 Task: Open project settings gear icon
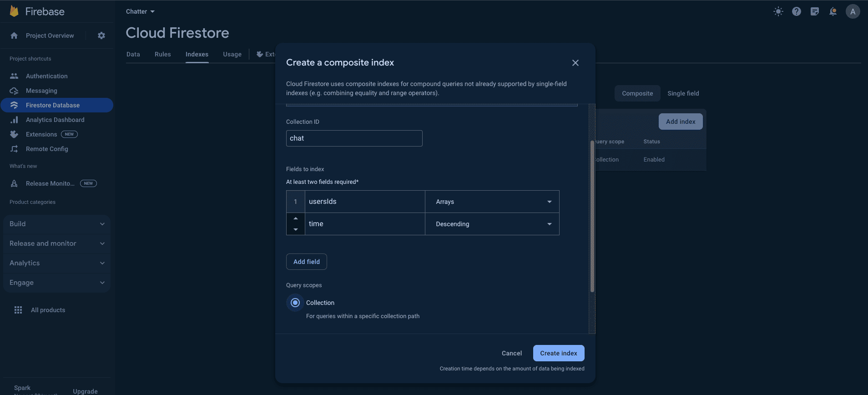tap(101, 35)
